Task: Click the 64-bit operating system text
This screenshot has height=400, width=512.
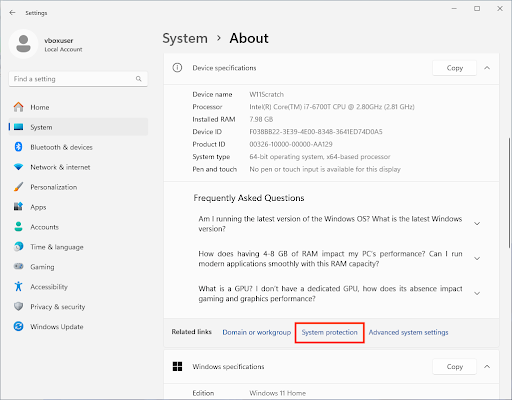Action: tap(320, 157)
